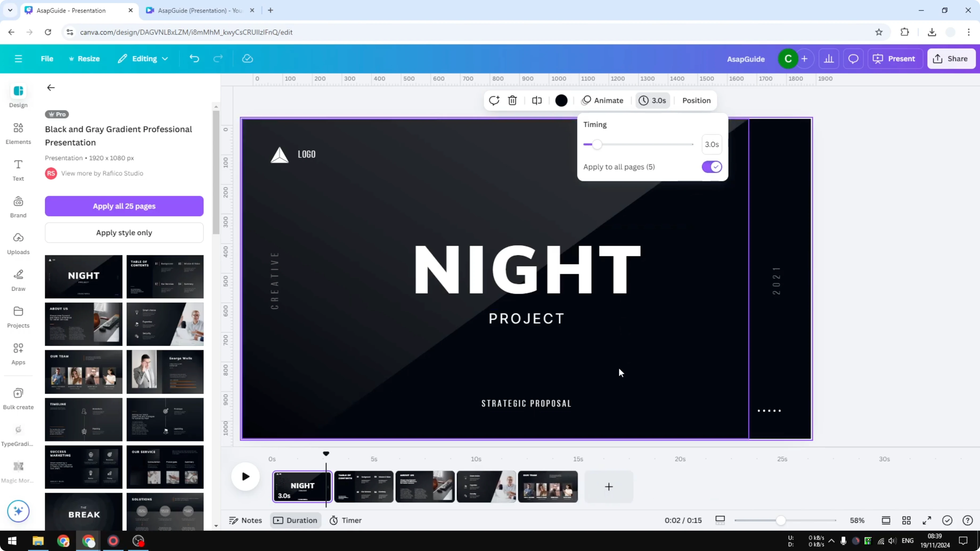Open the File menu
This screenshot has height=551, width=980.
[x=47, y=58]
